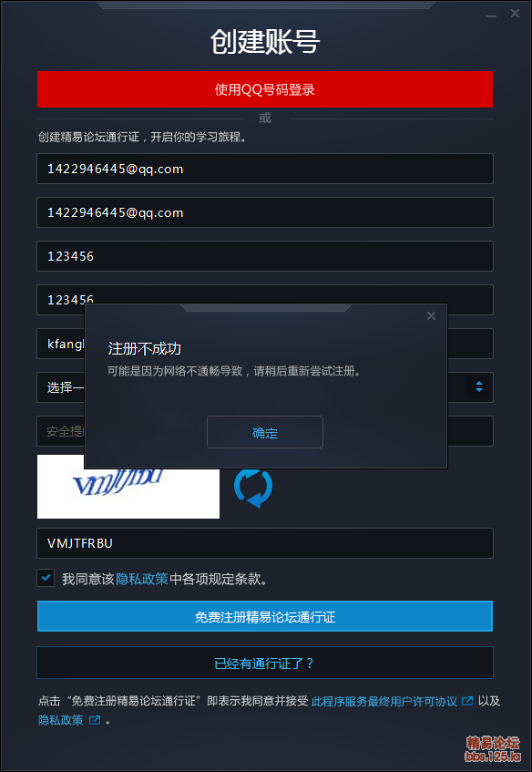Confirm the error with 确定 button

click(x=265, y=432)
